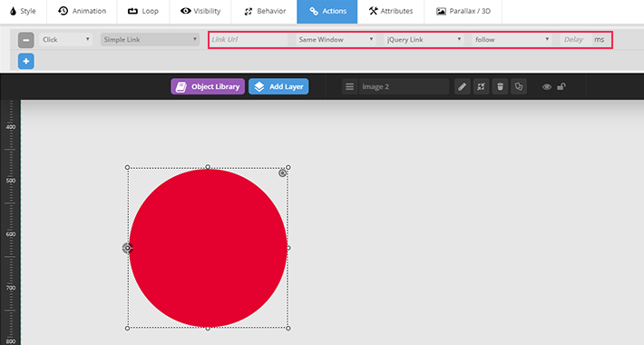Open the Click trigger dropdown
The image size is (644, 345).
pos(65,39)
